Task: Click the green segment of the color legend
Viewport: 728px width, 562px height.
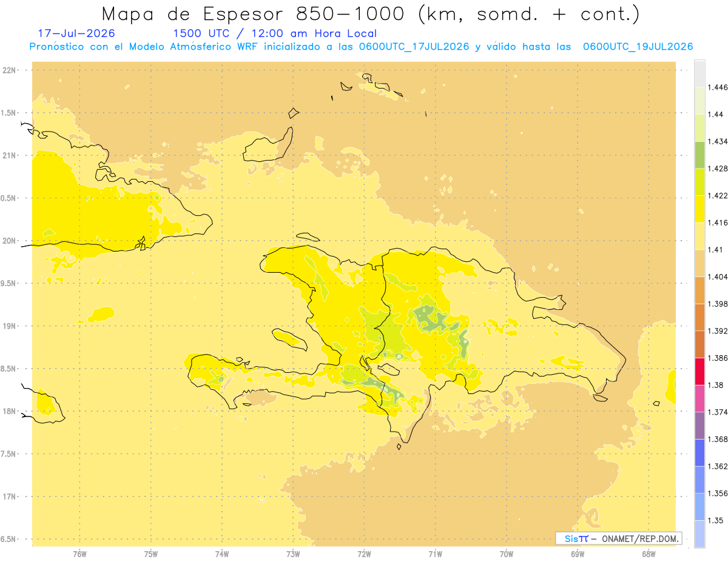Action: pos(699,155)
